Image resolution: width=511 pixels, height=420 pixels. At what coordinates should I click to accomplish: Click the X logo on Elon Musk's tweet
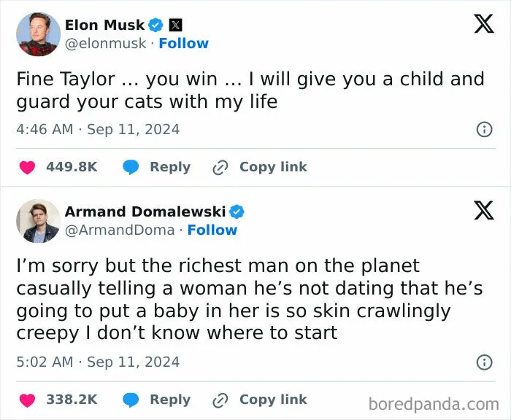coord(484,24)
